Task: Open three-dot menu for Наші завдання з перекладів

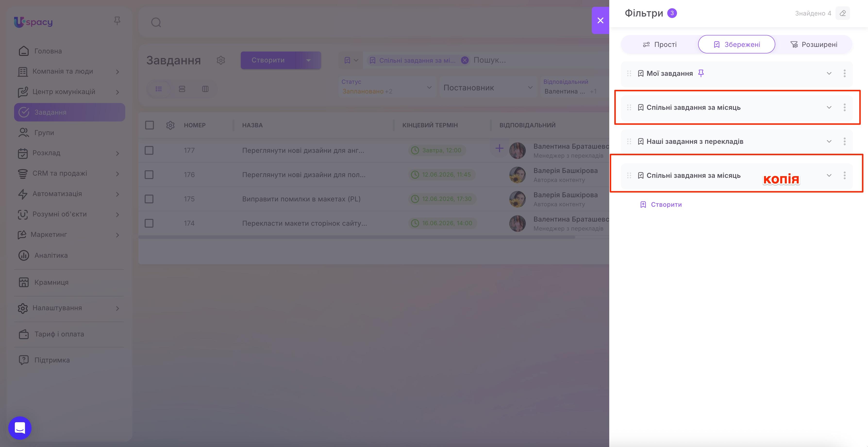Action: tap(844, 141)
